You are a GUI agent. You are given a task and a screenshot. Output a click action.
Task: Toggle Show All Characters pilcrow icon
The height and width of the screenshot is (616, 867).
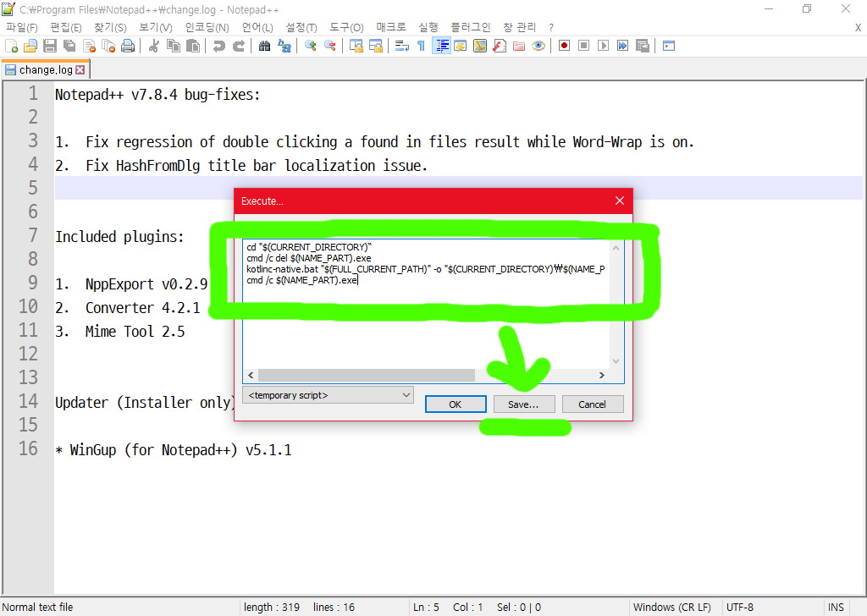tap(422, 46)
